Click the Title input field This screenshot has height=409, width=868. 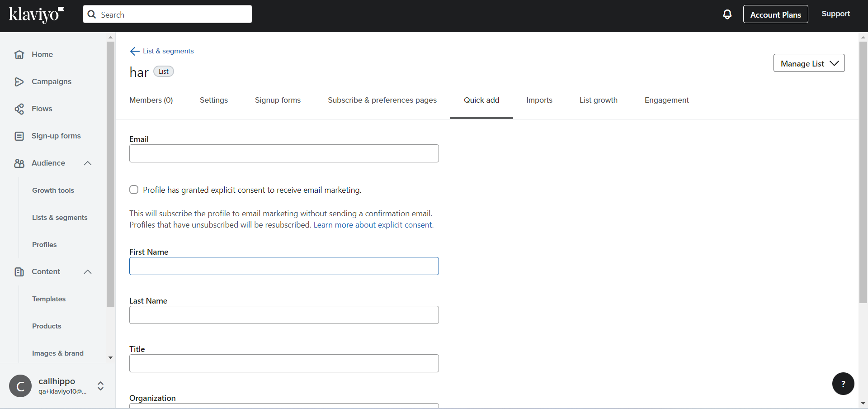click(x=284, y=363)
